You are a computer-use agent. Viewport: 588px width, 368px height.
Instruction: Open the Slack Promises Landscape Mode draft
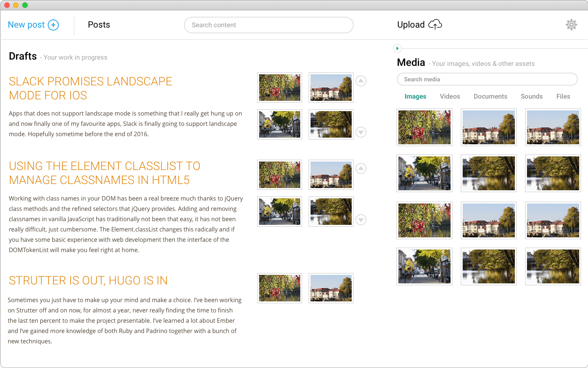90,88
